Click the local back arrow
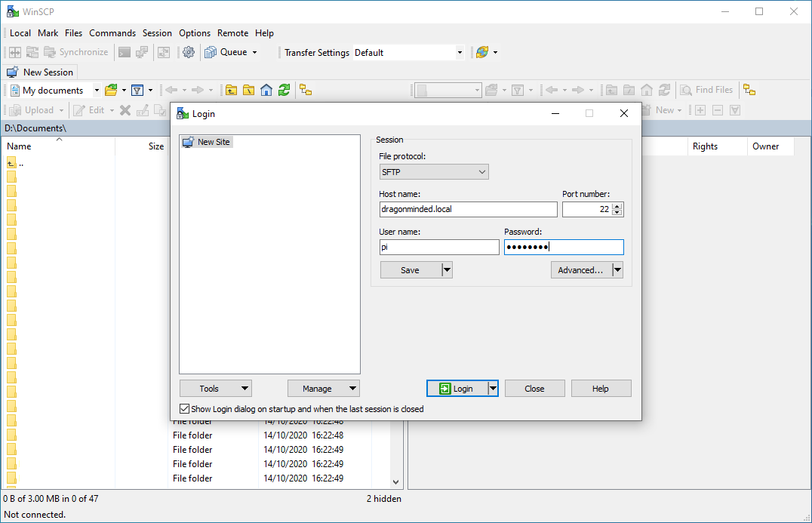Image resolution: width=812 pixels, height=523 pixels. [171, 90]
